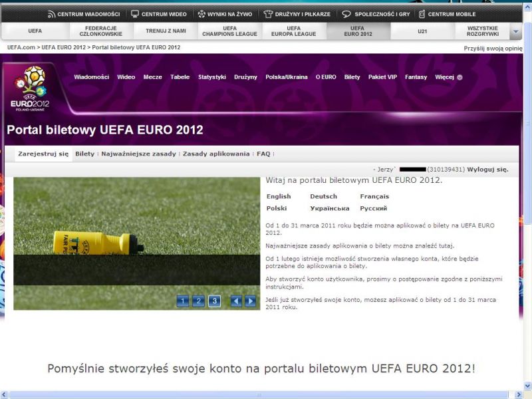This screenshot has width=532, height=399.
Task: Go to slide 2 of the slideshow
Action: click(198, 301)
